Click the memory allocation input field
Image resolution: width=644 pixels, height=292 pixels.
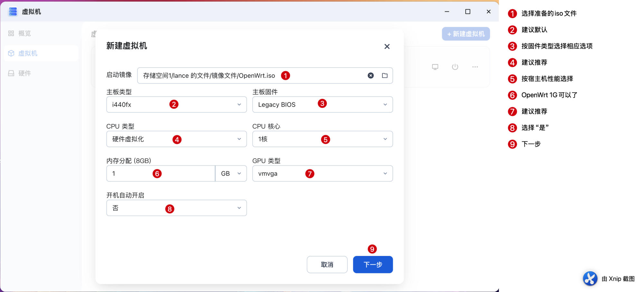pos(160,174)
